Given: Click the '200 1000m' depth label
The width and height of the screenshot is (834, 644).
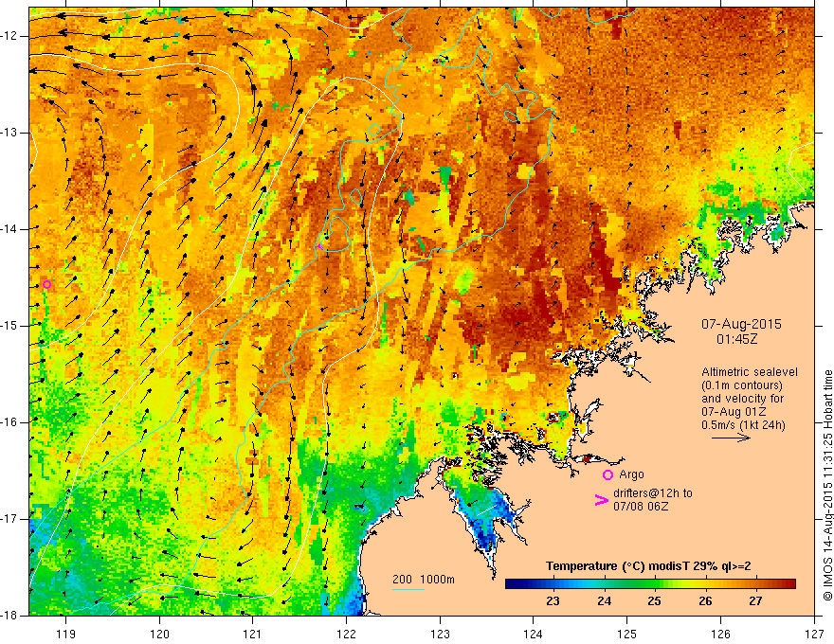Looking at the screenshot, I should pyautogui.click(x=424, y=580).
